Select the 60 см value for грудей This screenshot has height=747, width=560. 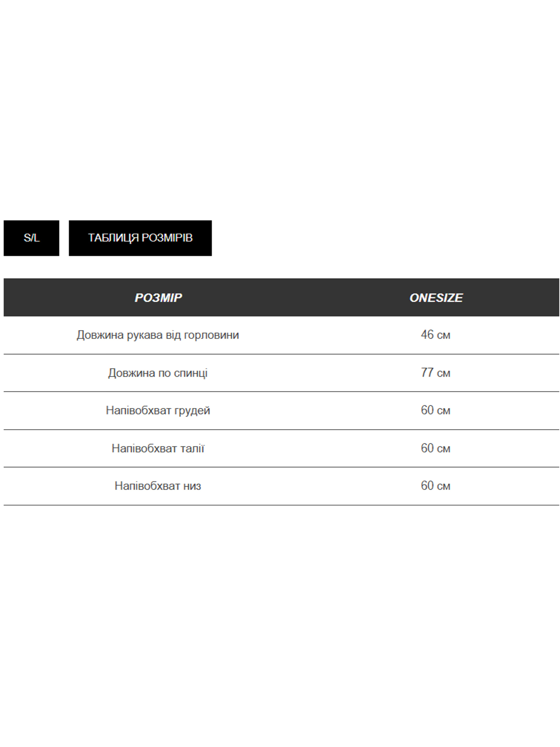(x=436, y=410)
